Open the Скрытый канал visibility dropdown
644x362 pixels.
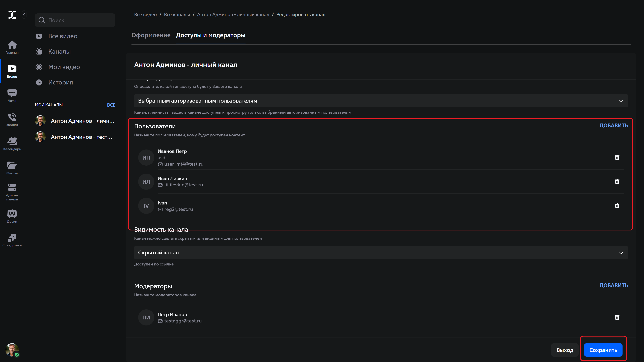pos(381,253)
